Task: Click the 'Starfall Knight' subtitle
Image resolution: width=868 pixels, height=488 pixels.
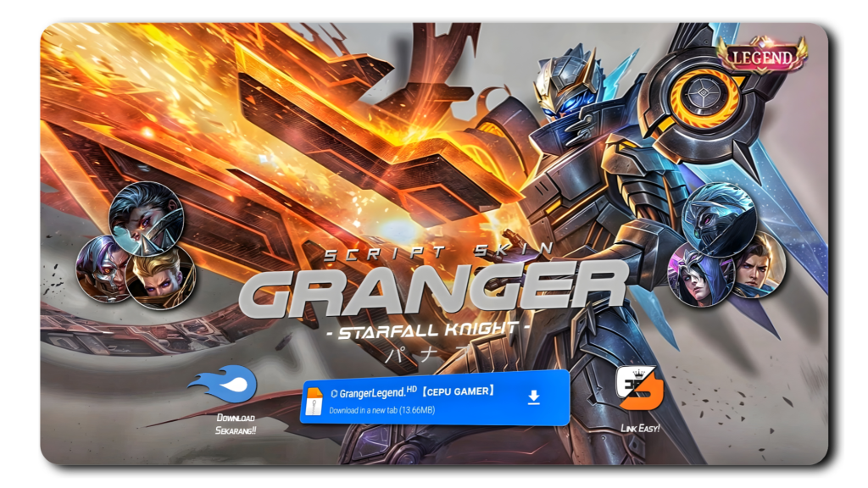Action: click(428, 329)
